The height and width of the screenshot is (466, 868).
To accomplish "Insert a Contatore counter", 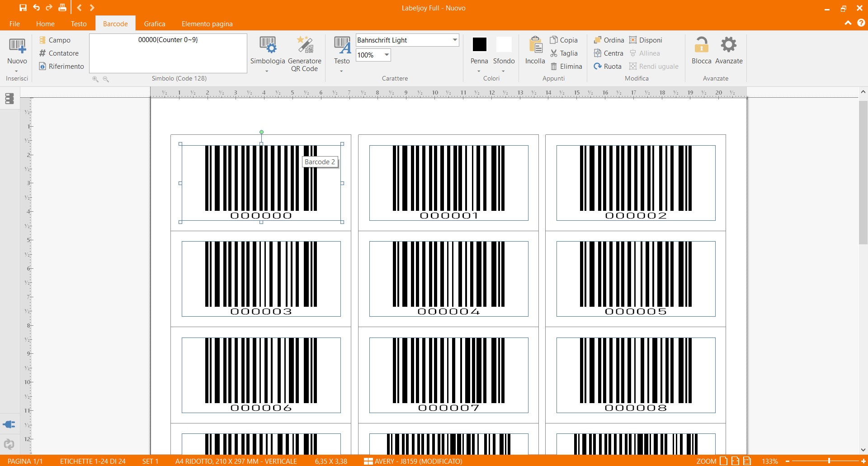I will pyautogui.click(x=59, y=53).
